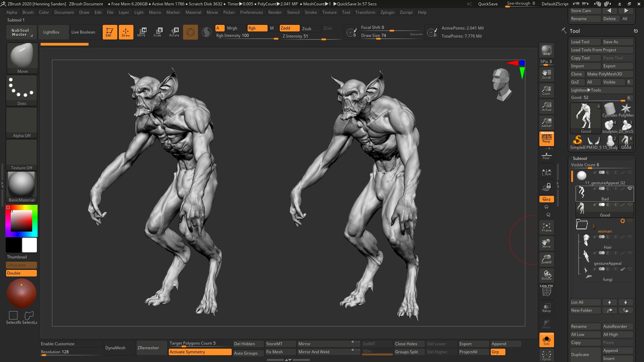Screen dimensions: 644x362
Task: Enable Edit mode on the toolbar
Action: click(110, 32)
